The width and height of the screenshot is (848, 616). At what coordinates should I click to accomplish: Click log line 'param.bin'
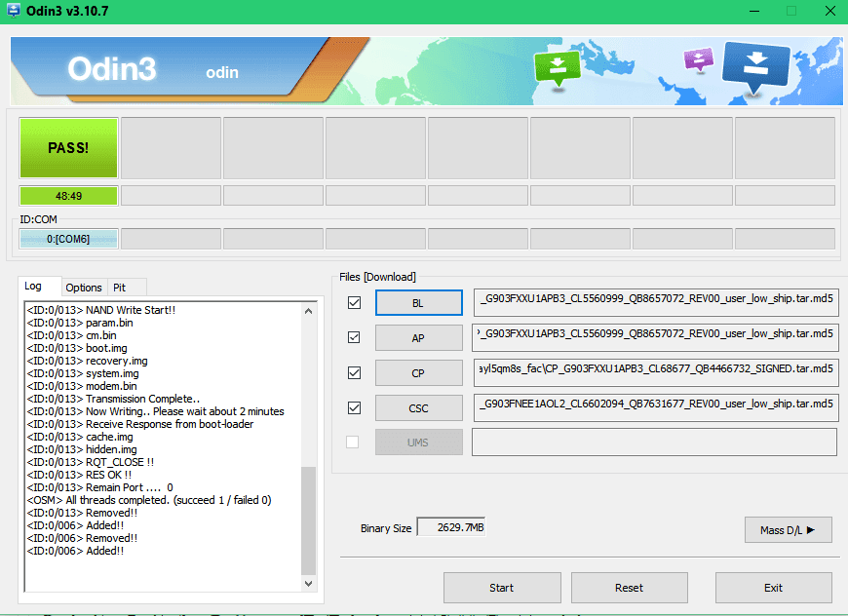tap(80, 323)
